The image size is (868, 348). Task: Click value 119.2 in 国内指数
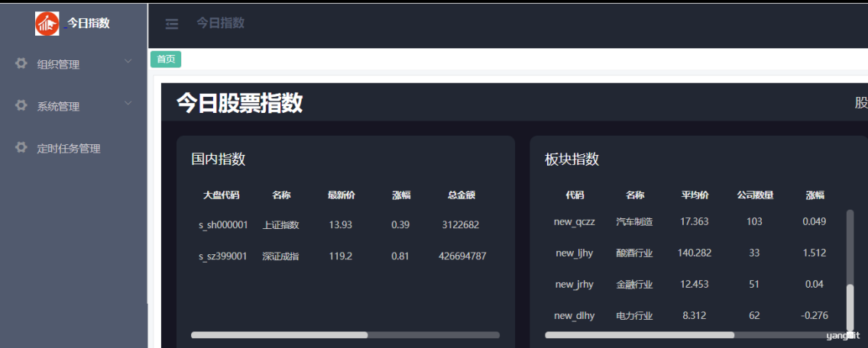click(341, 256)
